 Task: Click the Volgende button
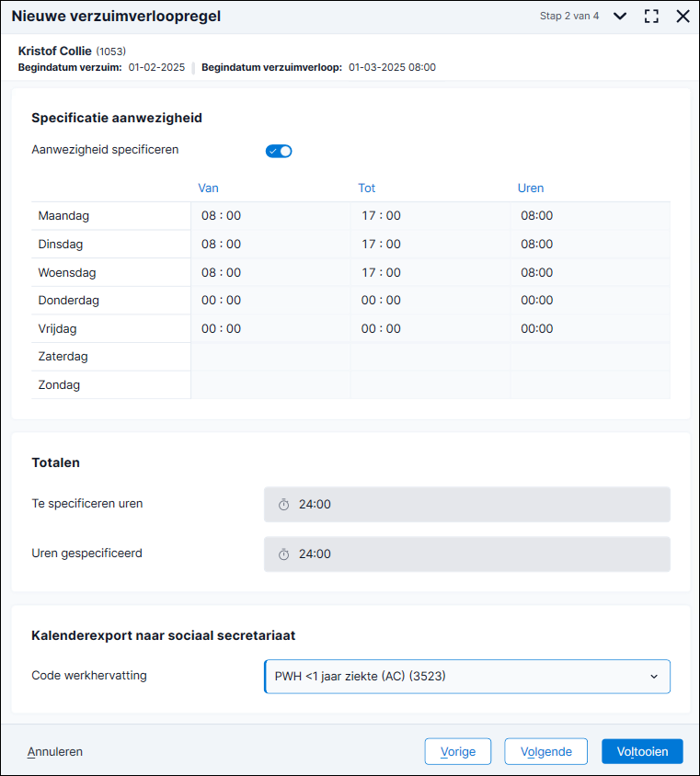[x=546, y=751]
